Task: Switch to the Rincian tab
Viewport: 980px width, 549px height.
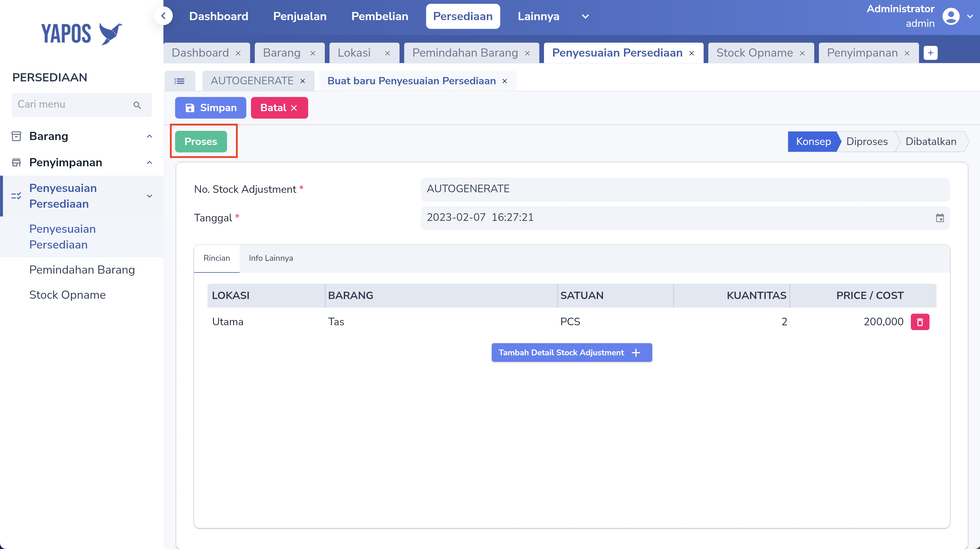Action: tap(217, 258)
